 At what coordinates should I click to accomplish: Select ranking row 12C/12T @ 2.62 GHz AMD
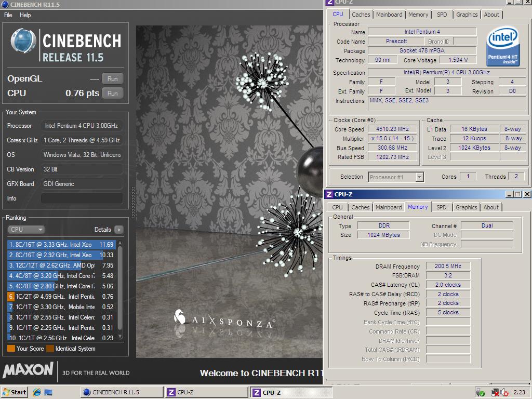[x=61, y=265]
